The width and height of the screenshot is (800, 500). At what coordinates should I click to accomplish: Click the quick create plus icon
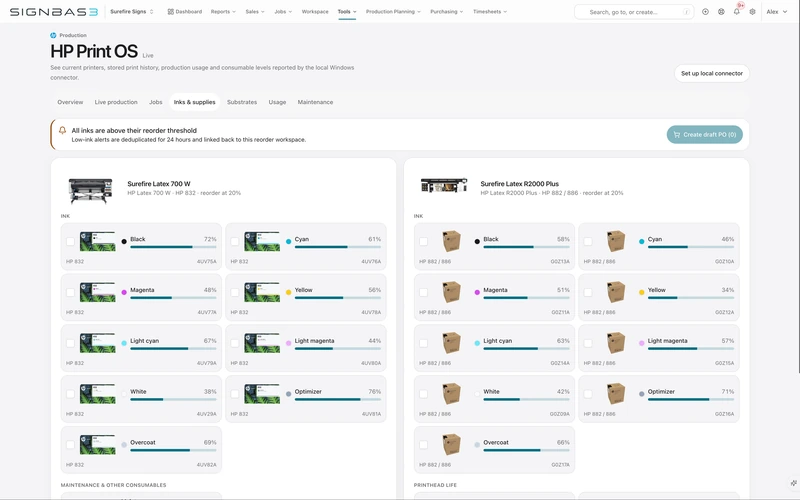[x=705, y=12]
